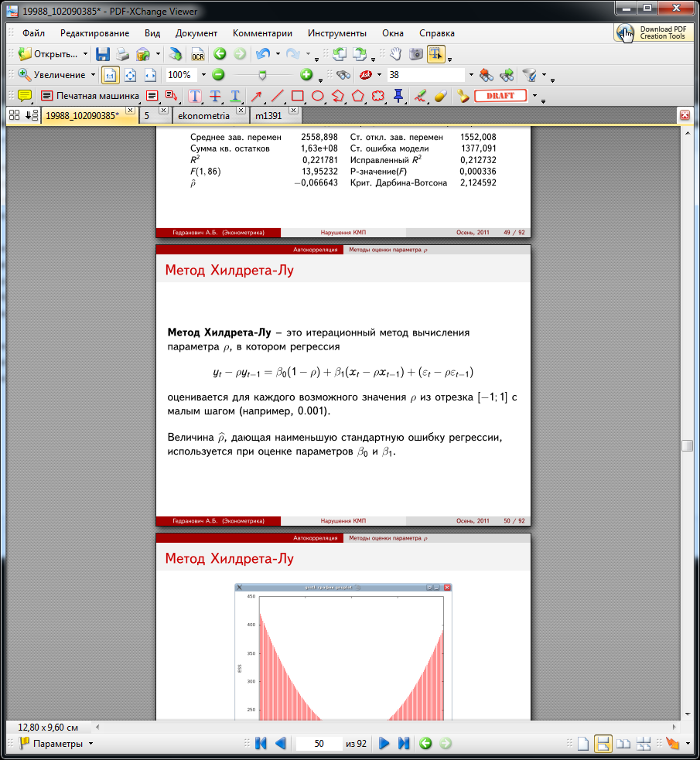Screen dimensions: 700x760
Task: Click the green zoom out minus button
Action: coord(219,75)
